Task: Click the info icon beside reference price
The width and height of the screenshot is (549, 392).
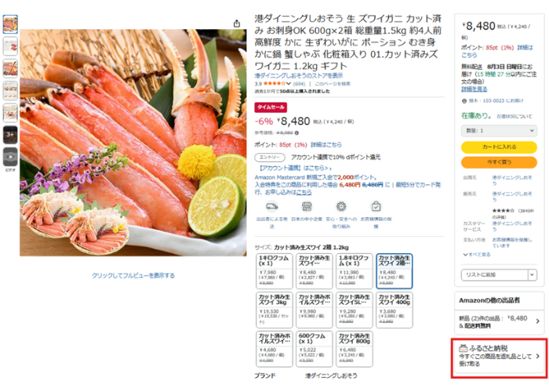Action: 296,133
